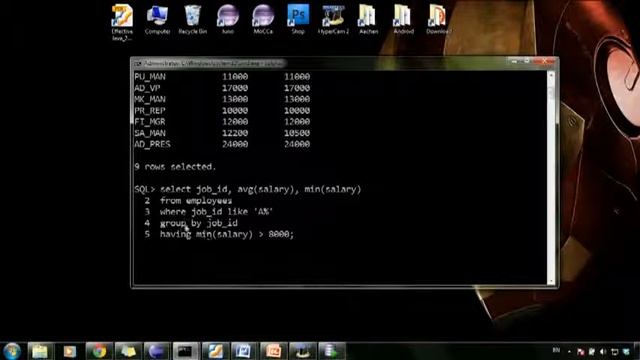Screen dimensions: 640x360
Task: Switch to Eclipse in the taskbar
Action: [157, 351]
